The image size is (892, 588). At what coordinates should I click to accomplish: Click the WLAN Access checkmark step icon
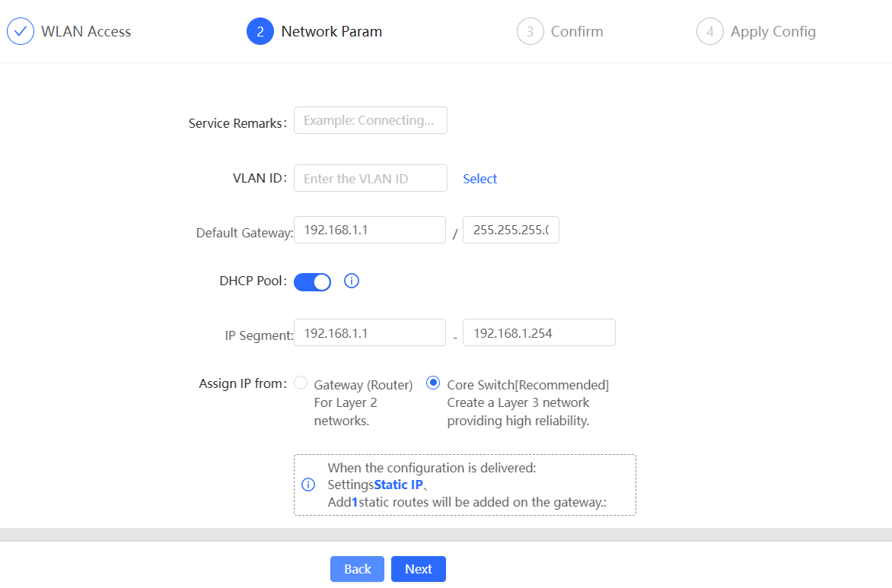click(21, 31)
